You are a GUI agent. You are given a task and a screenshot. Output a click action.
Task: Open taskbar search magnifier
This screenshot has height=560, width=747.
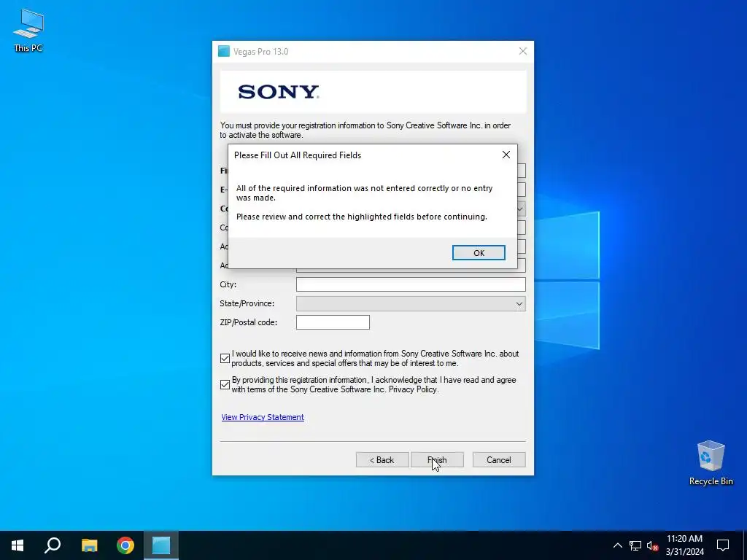click(53, 545)
